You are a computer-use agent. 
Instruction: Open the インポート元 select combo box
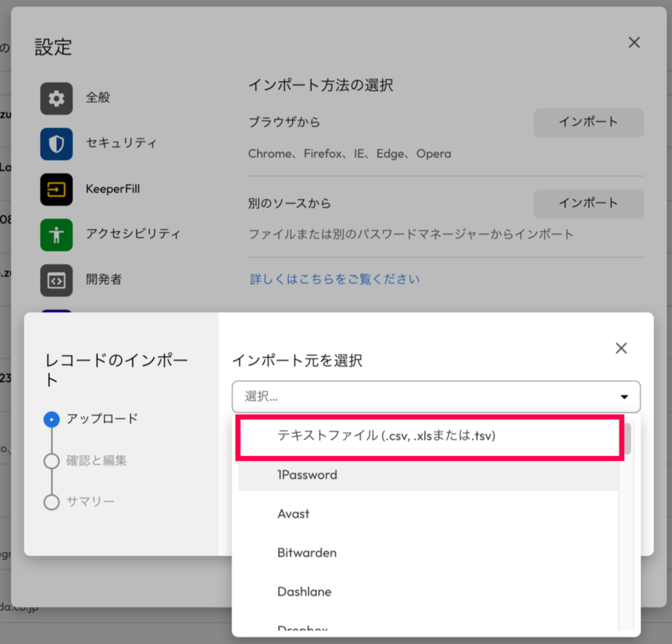(x=436, y=397)
